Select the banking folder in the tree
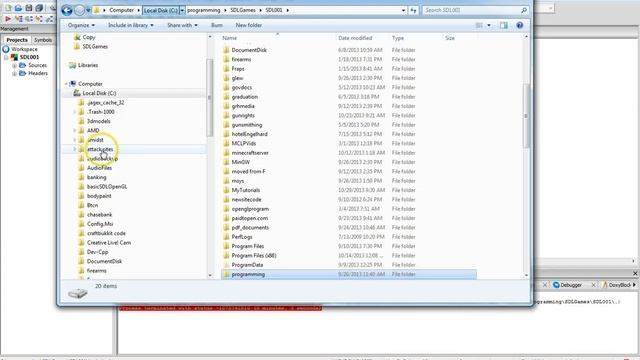This screenshot has width=640, height=360. pyautogui.click(x=96, y=177)
